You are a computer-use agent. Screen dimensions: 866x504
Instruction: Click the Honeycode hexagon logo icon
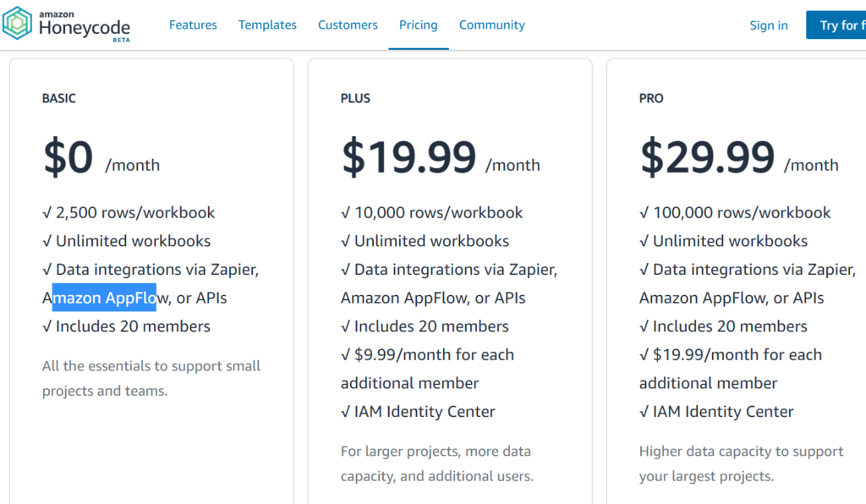pos(18,25)
